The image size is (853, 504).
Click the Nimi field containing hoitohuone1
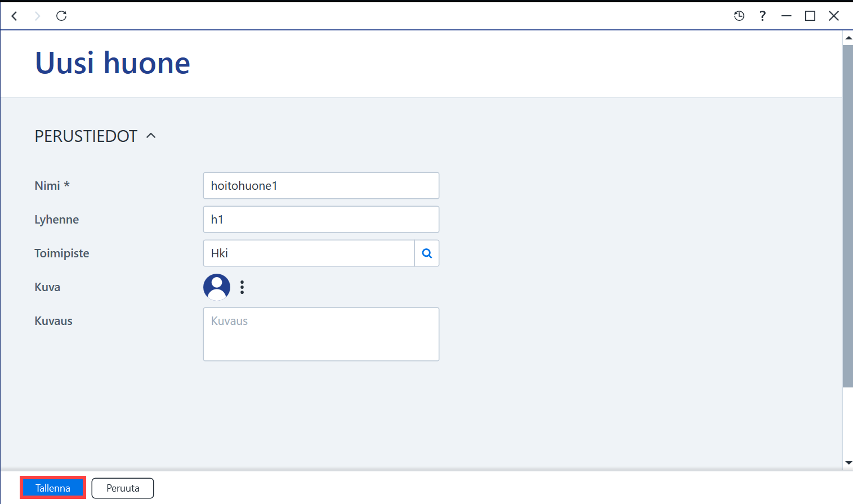coord(321,185)
